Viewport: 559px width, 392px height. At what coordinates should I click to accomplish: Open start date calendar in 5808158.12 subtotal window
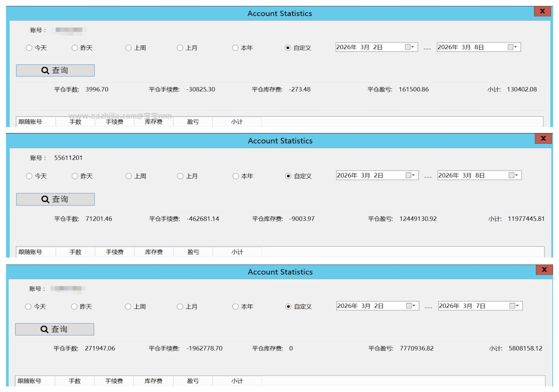[x=411, y=306]
